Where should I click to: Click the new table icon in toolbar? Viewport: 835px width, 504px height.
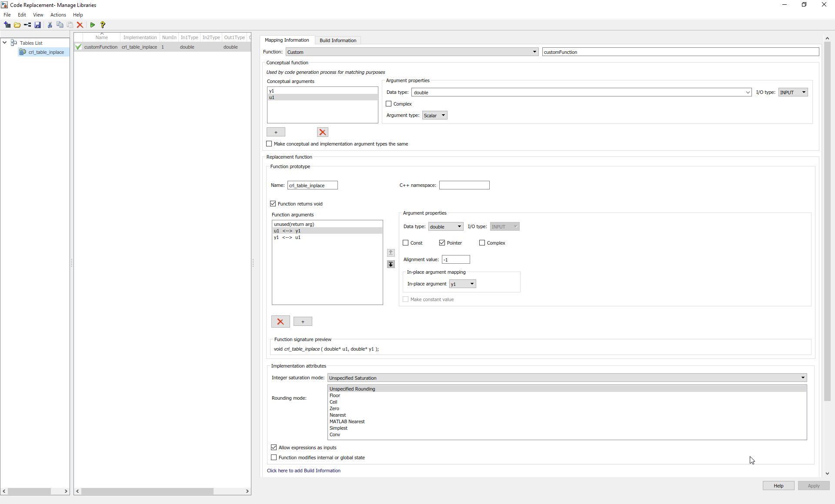click(7, 25)
